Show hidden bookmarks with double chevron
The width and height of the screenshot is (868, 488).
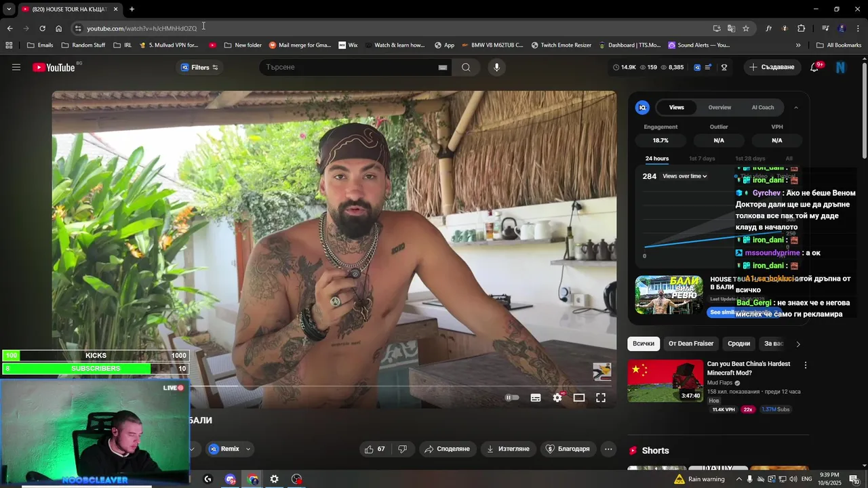click(x=798, y=45)
